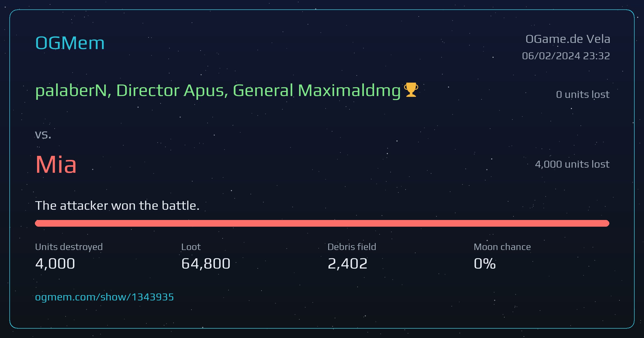644x338 pixels.
Task: Click the 0 units lost text
Action: click(x=583, y=94)
